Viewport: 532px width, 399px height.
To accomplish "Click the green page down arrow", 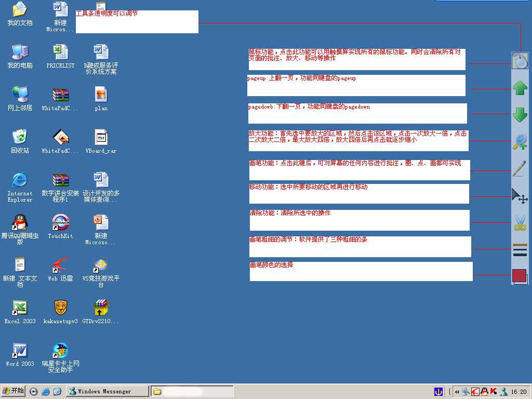I will tap(520, 115).
